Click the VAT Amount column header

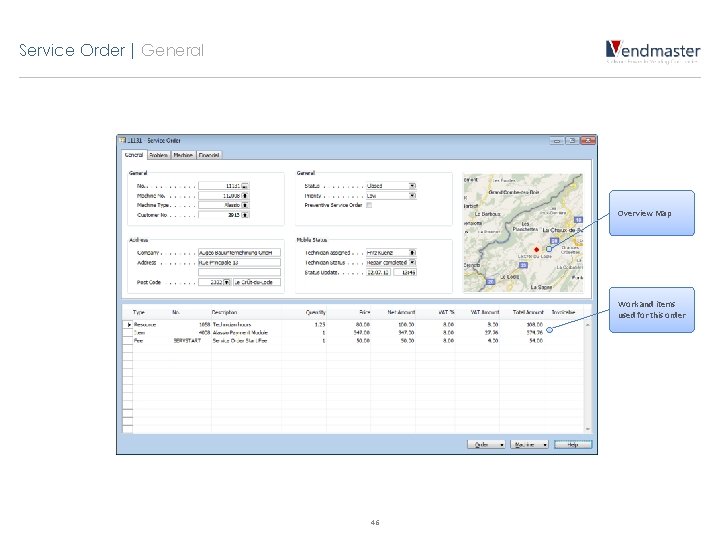485,312
